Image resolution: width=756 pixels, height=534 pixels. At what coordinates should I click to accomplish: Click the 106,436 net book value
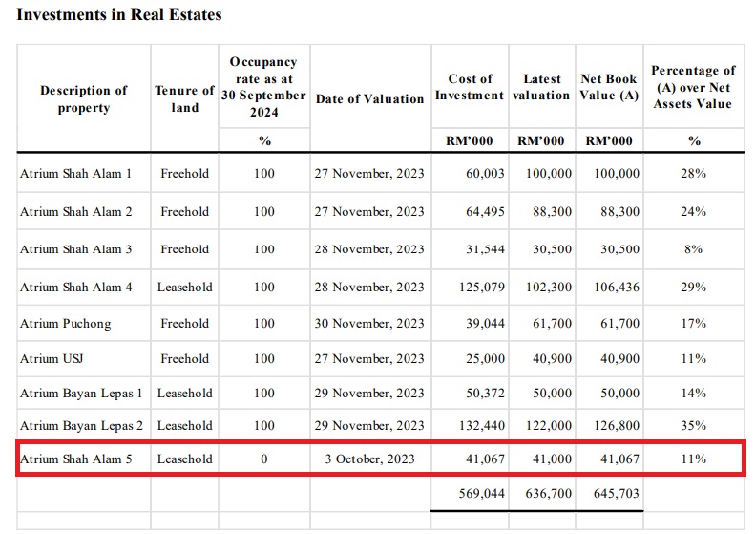tap(617, 287)
